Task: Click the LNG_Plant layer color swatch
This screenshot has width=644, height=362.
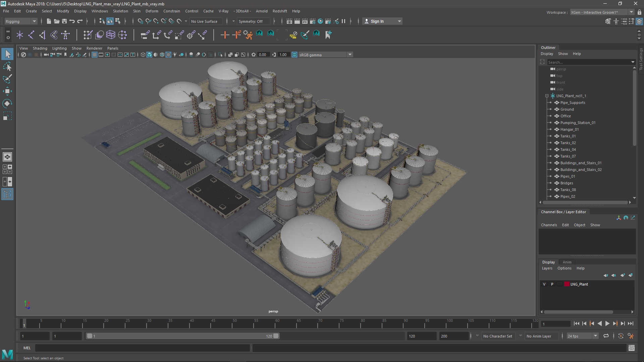Action: coord(567,284)
